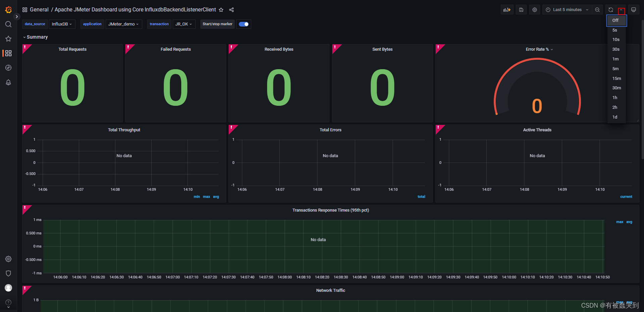Click the Sent Bytes panel error marker
Viewport: 644px width, 312px height.
(335, 47)
